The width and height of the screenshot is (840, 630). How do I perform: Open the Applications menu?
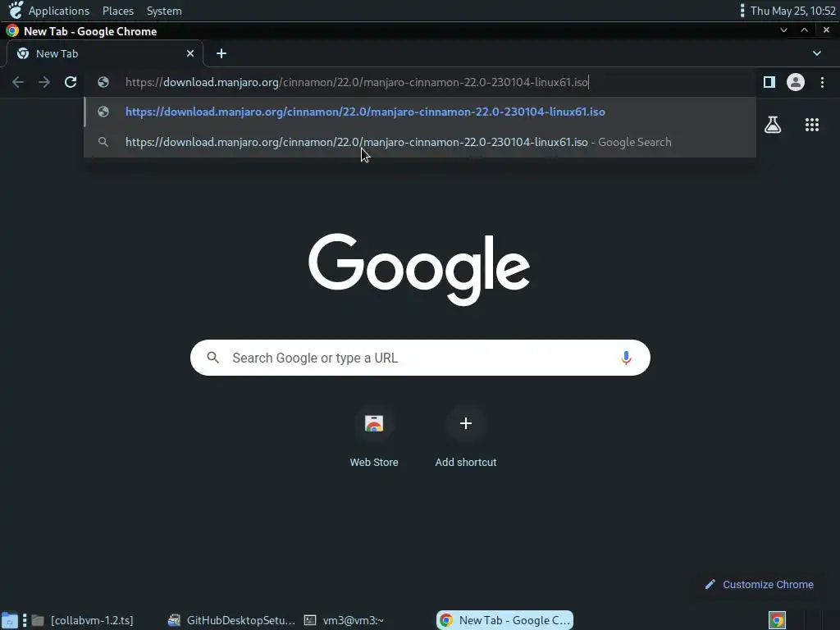(59, 11)
